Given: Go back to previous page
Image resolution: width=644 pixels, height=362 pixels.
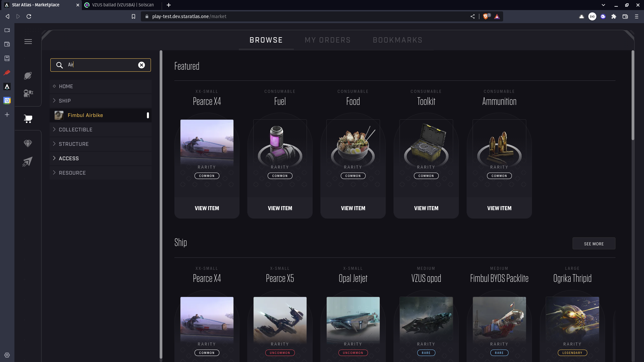Looking at the screenshot, I should coord(7,16).
